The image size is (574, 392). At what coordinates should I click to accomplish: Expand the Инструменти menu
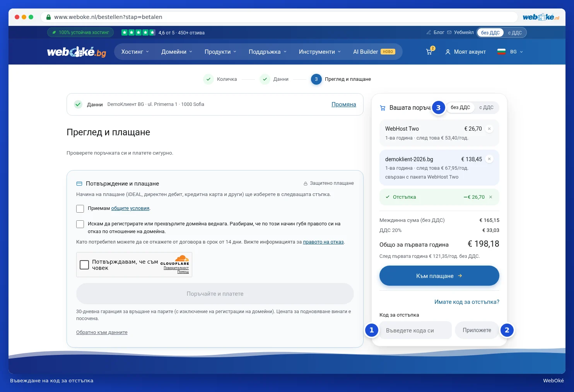pyautogui.click(x=320, y=52)
